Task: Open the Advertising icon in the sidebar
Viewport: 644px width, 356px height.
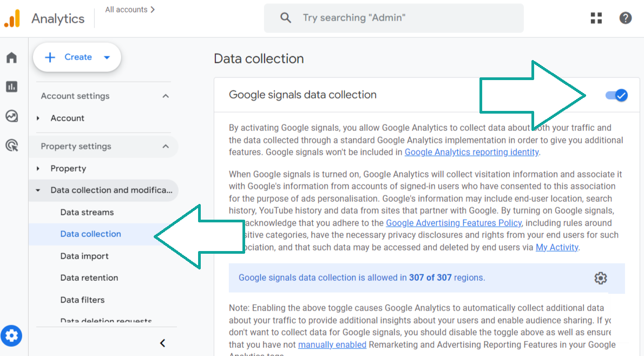Action: tap(11, 146)
